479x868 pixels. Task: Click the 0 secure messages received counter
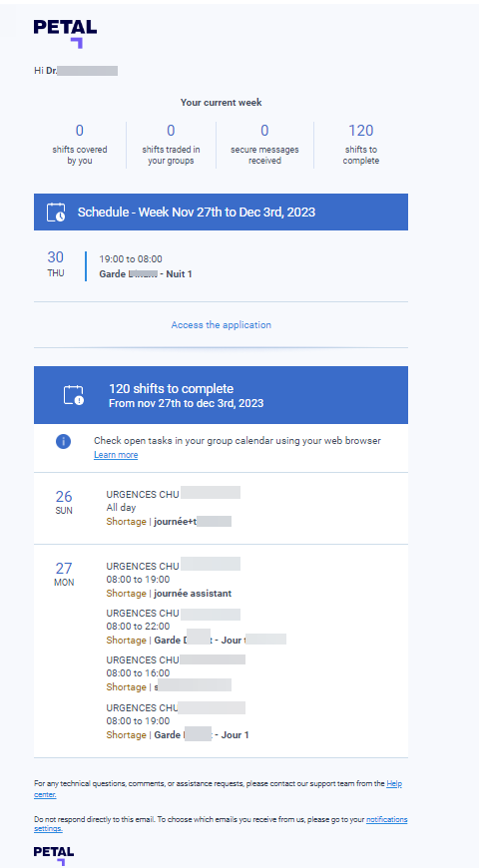tap(264, 145)
